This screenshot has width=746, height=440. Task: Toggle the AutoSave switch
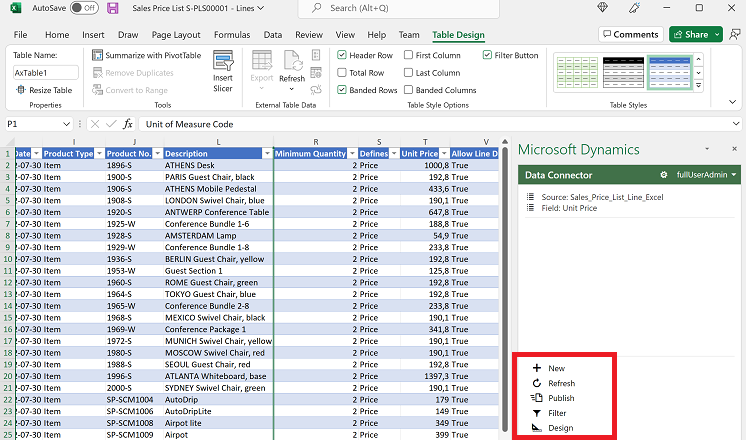pos(84,8)
